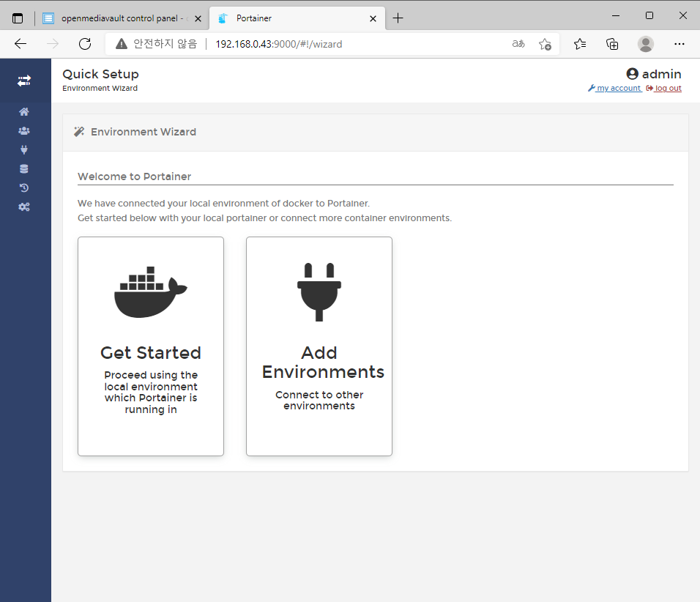Open the my account link
The height and width of the screenshot is (602, 700).
click(x=615, y=88)
